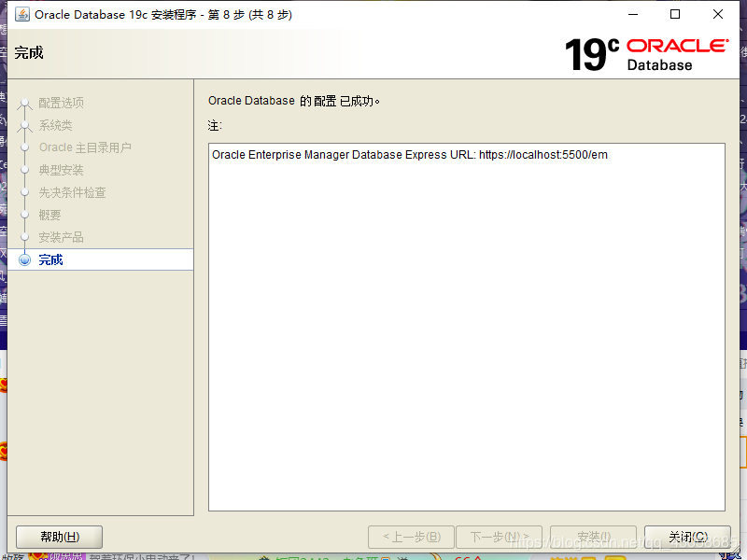Click the disabled 下一步(N) button
Screen dimensions: 747x560
coord(499,538)
